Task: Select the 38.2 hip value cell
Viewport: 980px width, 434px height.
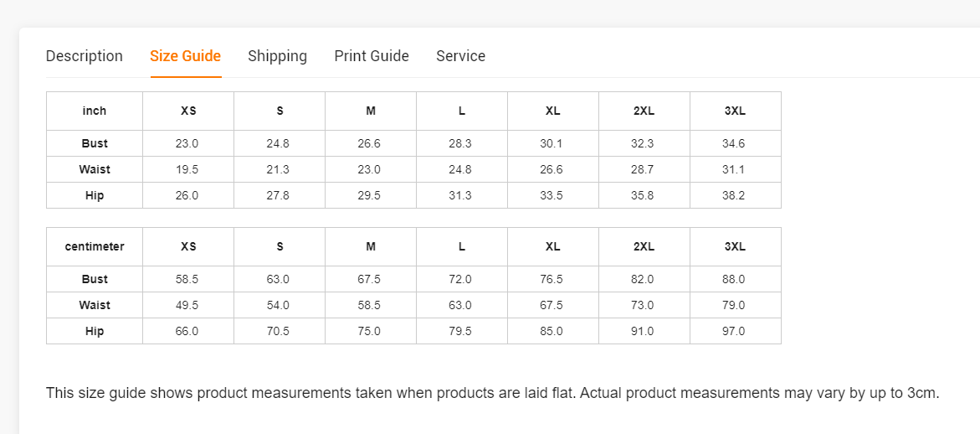Action: (x=736, y=196)
